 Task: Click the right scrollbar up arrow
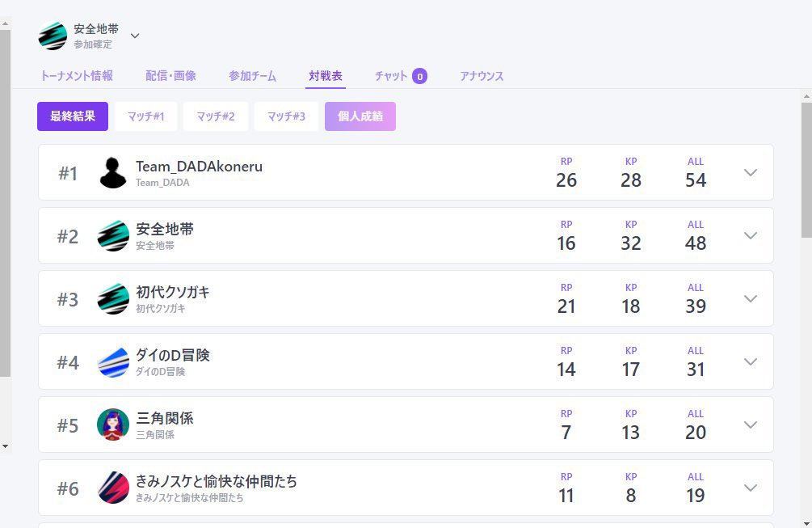pos(806,96)
